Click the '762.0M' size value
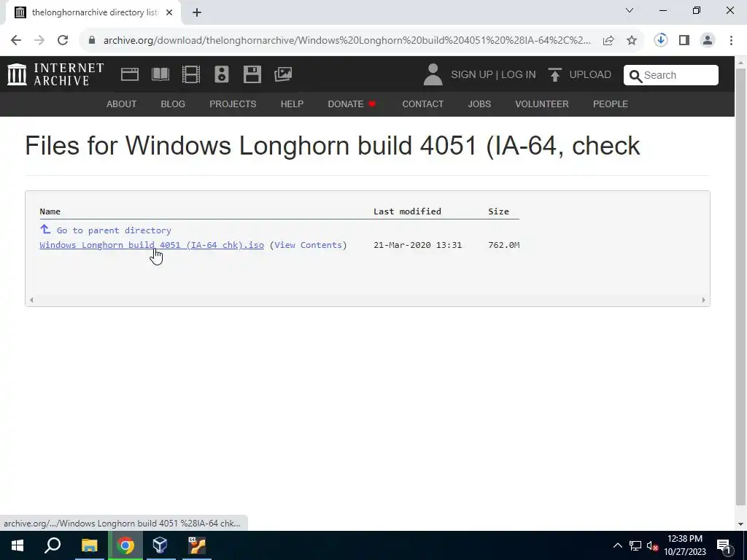This screenshot has height=560, width=747. (503, 245)
